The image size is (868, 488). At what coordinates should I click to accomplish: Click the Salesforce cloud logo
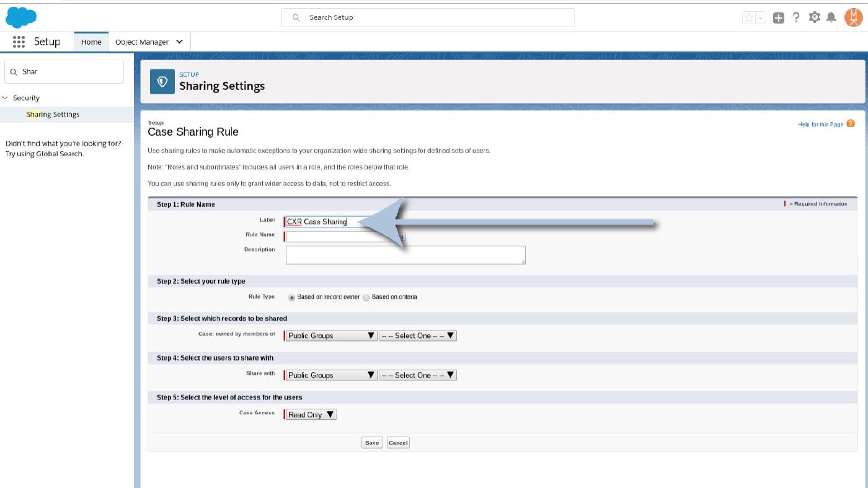[21, 17]
